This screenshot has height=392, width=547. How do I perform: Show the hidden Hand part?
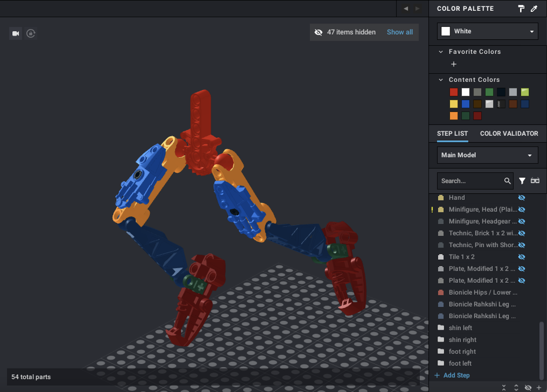(522, 198)
